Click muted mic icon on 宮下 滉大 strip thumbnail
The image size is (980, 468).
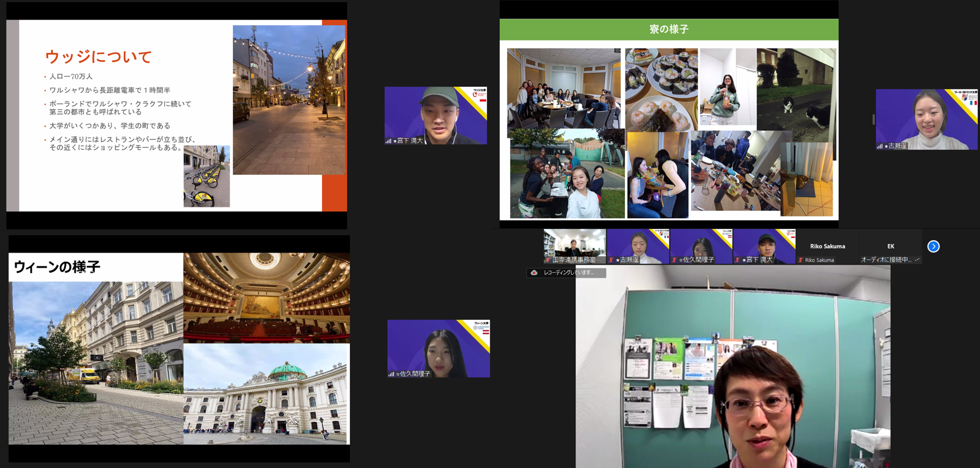737,260
